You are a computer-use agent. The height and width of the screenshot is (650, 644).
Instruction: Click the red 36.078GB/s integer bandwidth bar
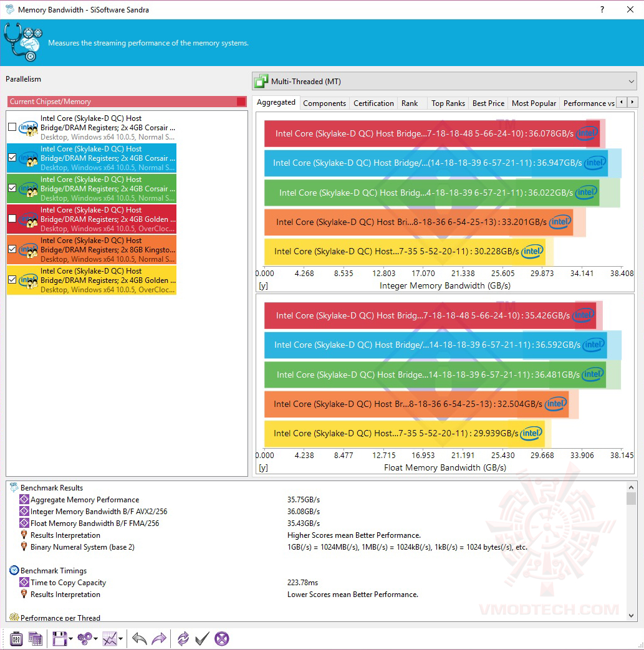click(432, 133)
